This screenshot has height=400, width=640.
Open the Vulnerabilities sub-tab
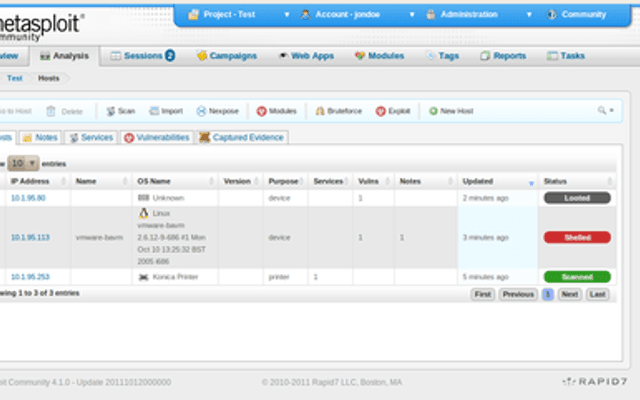coord(157,138)
